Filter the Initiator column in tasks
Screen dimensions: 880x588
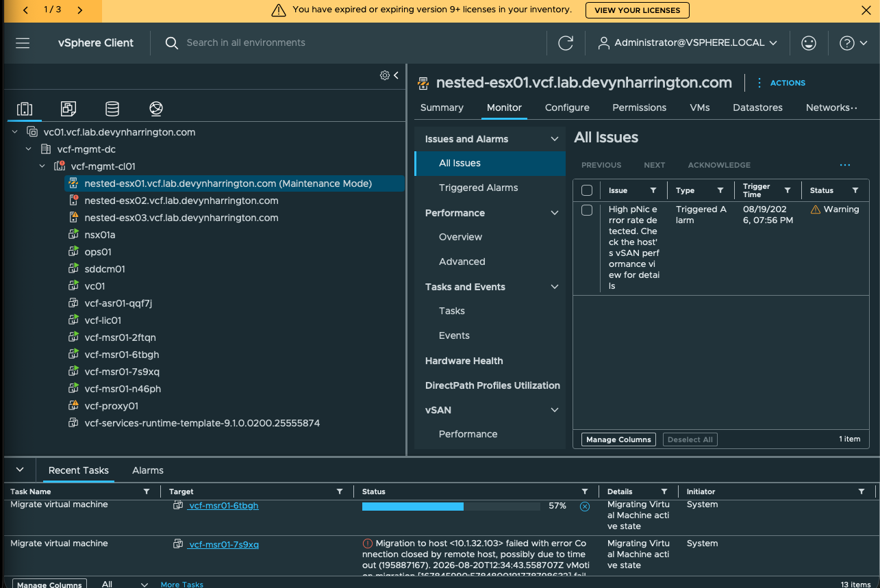pos(862,491)
